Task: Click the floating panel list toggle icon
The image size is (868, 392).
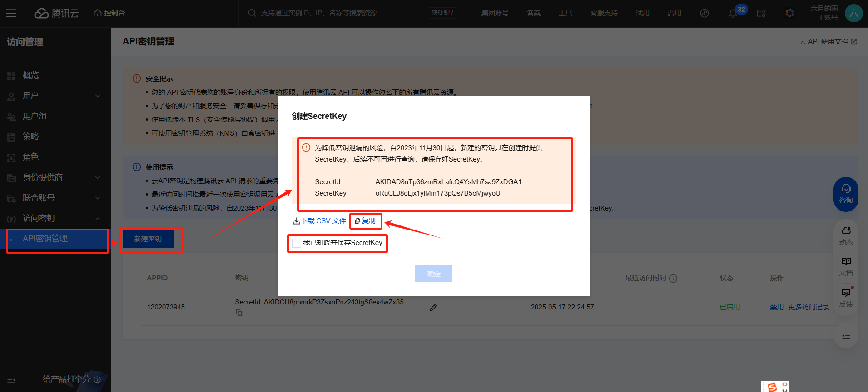Action: [x=846, y=336]
